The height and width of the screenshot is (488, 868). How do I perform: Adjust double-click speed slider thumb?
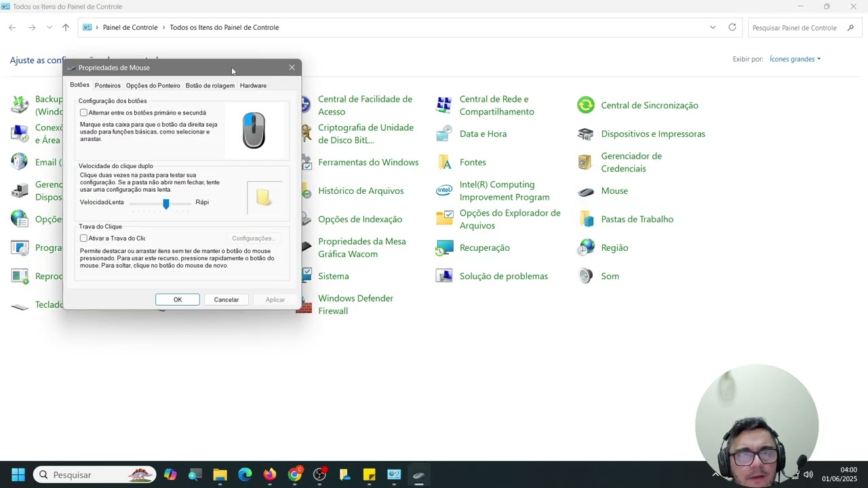[x=166, y=203]
